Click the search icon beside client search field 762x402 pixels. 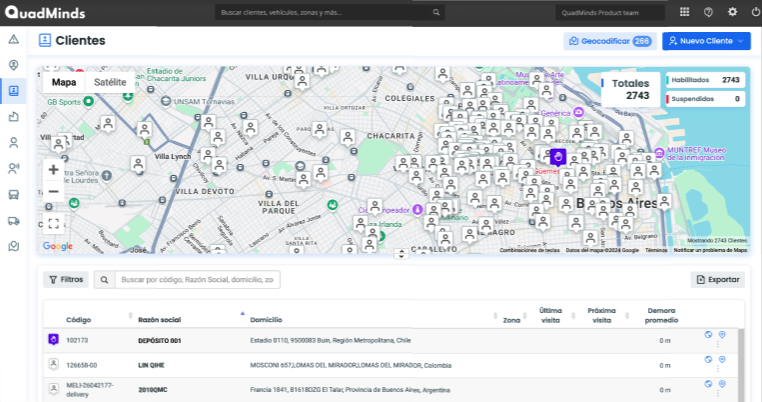[104, 280]
